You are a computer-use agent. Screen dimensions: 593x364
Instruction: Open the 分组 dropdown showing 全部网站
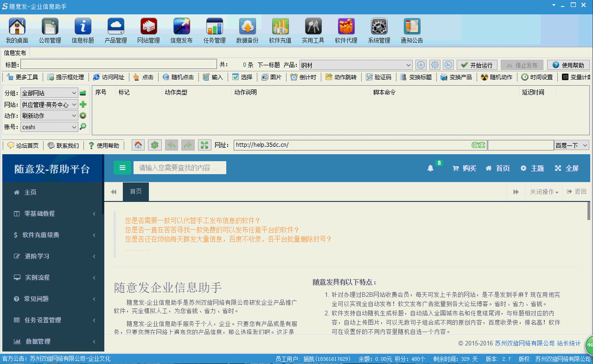pyautogui.click(x=50, y=93)
